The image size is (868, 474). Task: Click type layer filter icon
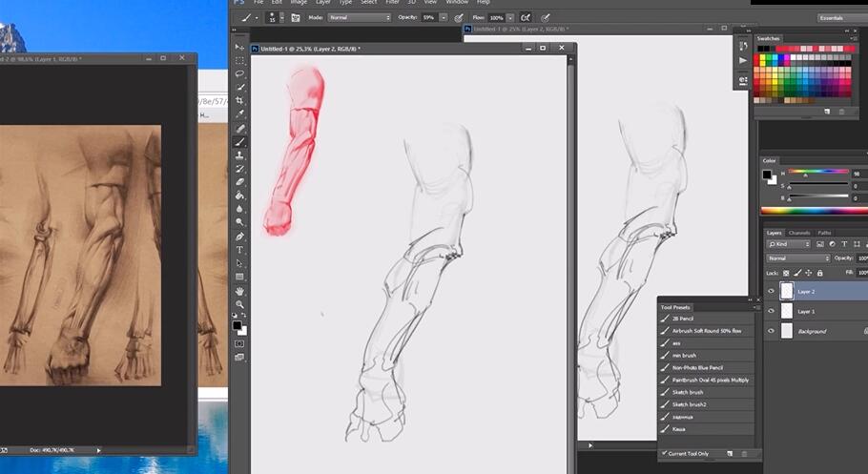point(844,244)
